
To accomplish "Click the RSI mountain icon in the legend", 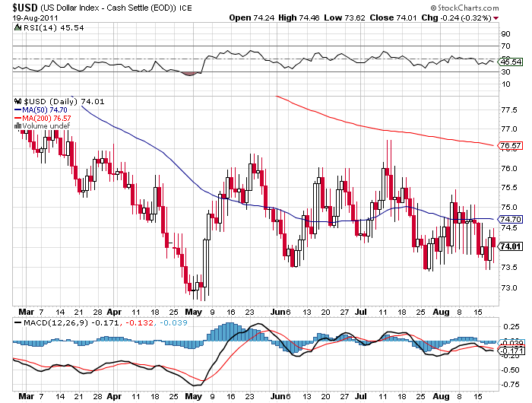I will (18, 28).
